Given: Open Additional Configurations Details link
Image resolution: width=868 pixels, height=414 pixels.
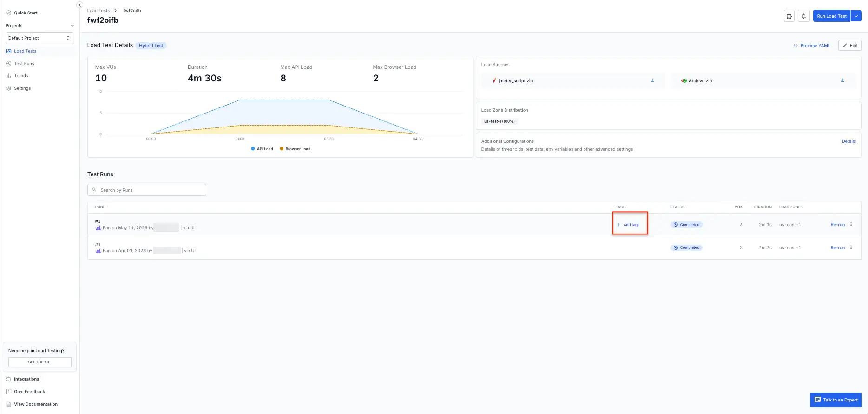Looking at the screenshot, I should click(848, 141).
